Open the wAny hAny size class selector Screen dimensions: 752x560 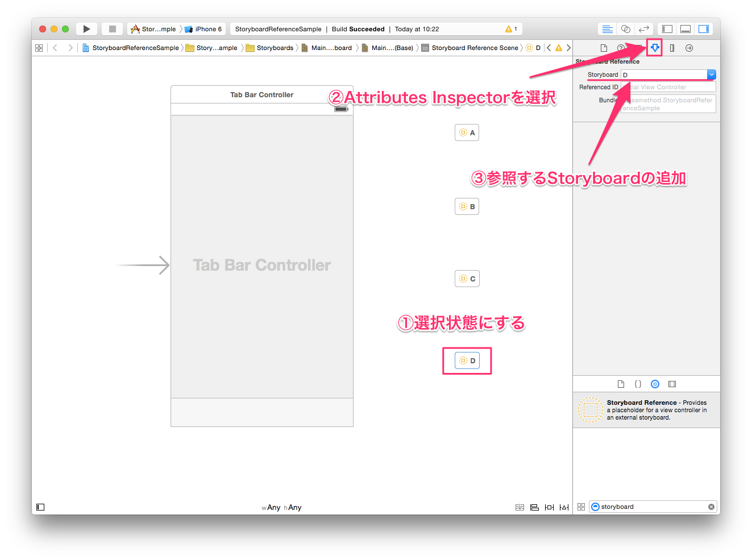(281, 507)
